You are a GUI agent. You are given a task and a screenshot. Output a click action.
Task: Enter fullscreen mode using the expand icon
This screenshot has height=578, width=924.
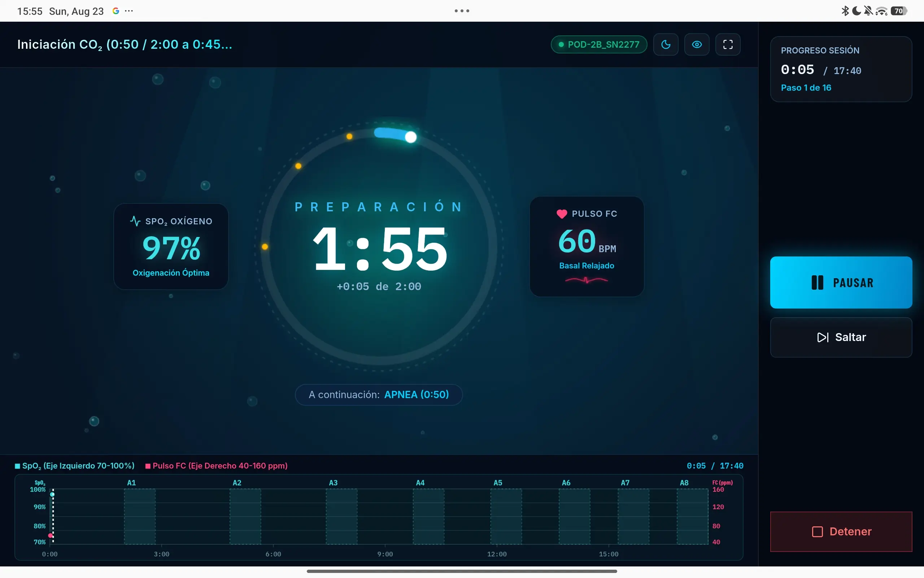[x=728, y=44]
